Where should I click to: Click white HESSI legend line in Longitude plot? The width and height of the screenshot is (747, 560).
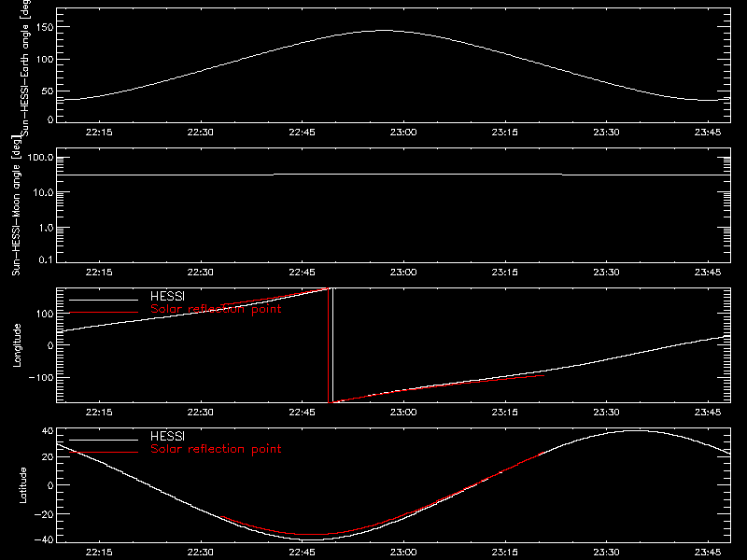coord(104,300)
